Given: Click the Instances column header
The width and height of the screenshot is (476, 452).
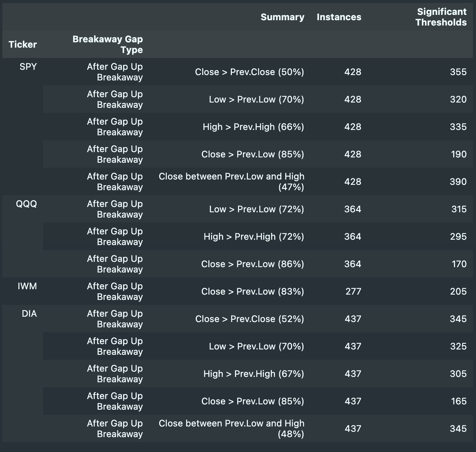Looking at the screenshot, I should [x=339, y=17].
